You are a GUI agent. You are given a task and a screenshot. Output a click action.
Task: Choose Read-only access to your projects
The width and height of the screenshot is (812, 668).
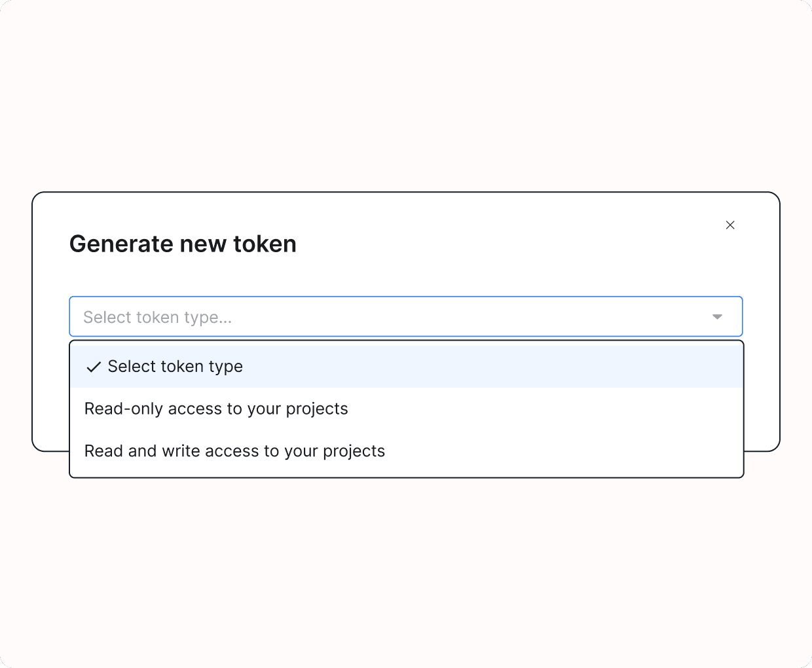tap(216, 409)
